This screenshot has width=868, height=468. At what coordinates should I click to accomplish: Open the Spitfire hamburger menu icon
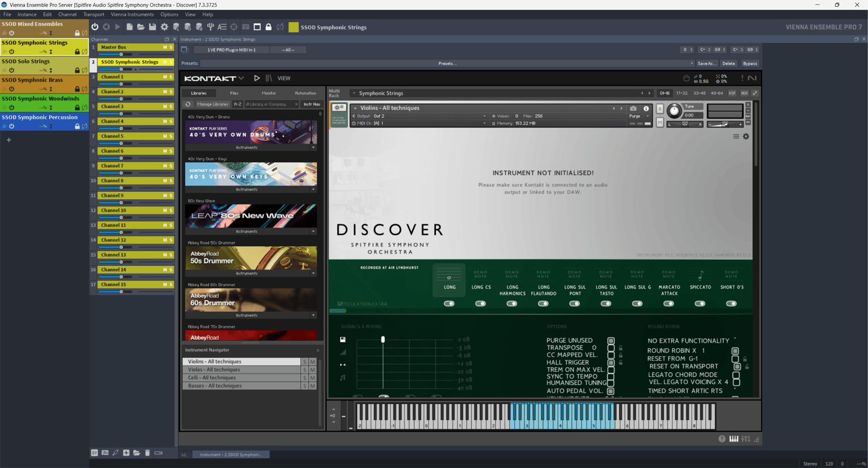736,136
